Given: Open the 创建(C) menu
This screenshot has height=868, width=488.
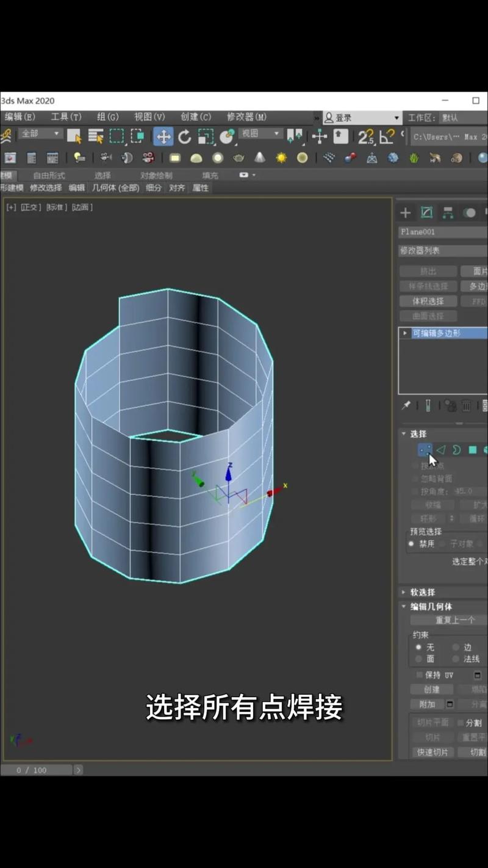Looking at the screenshot, I should point(196,117).
